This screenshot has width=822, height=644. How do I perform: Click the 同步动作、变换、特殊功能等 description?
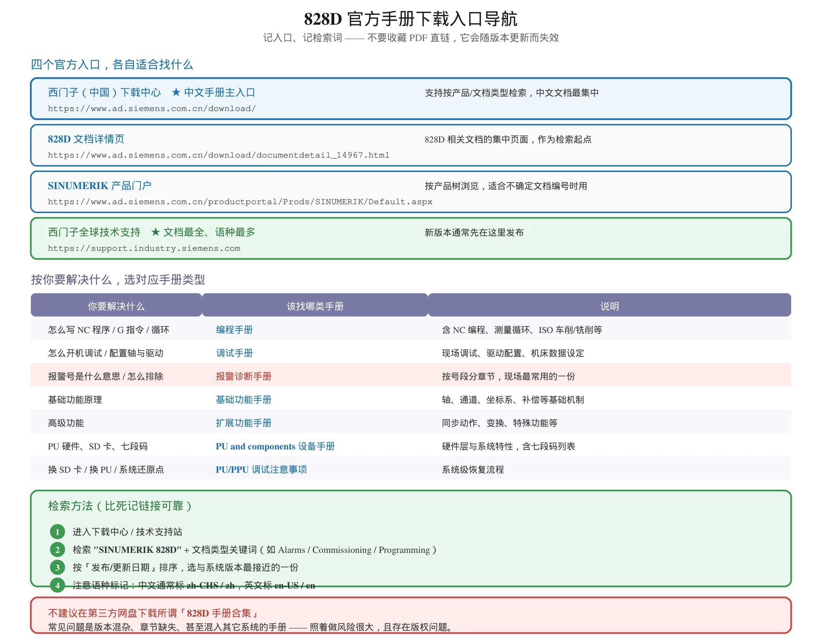point(500,423)
